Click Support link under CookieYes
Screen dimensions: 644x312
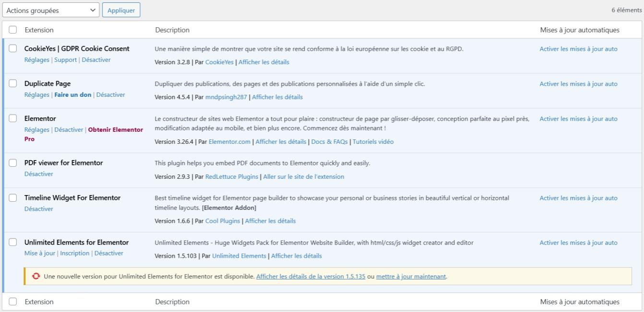(65, 59)
